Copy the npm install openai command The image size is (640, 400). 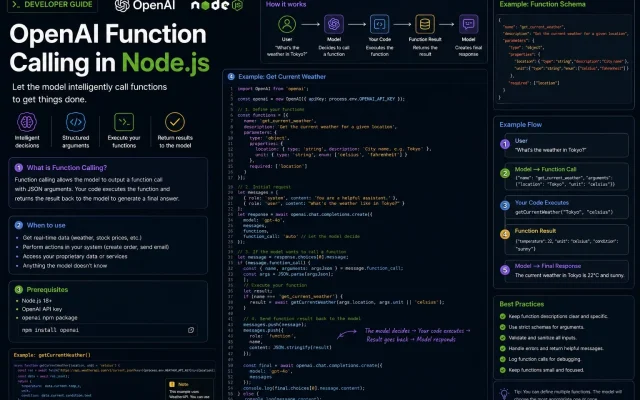[191, 330]
